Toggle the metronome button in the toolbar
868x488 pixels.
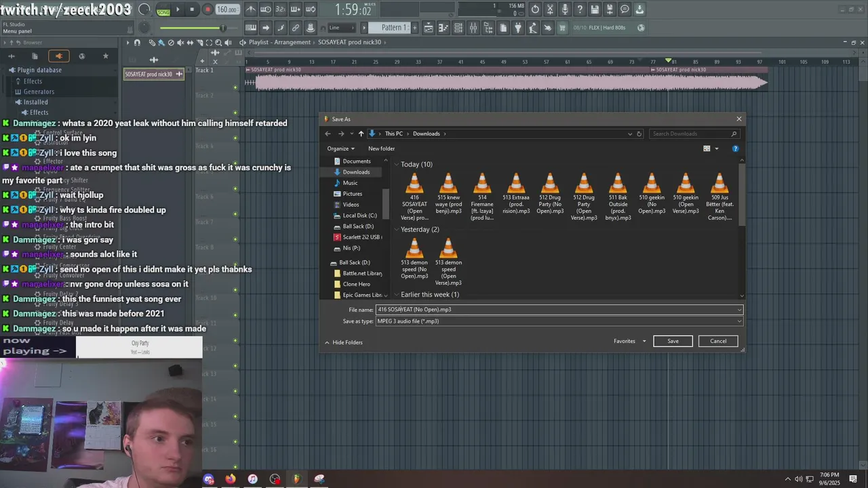click(251, 9)
